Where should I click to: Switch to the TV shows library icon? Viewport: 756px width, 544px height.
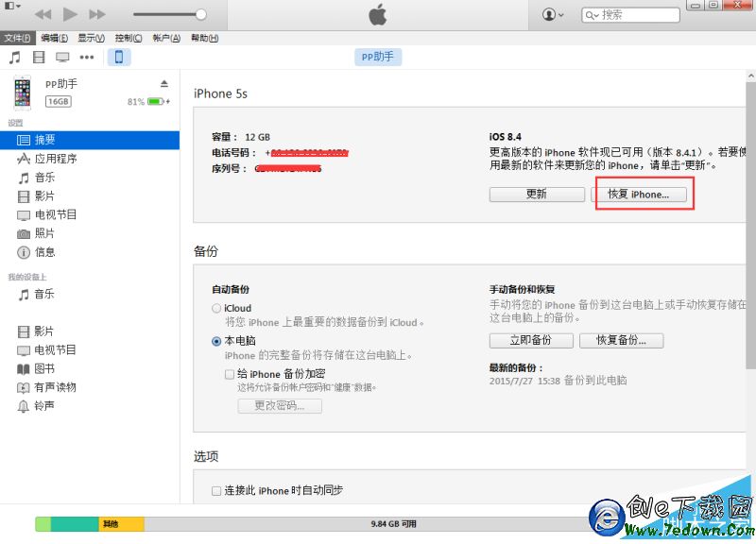(62, 58)
